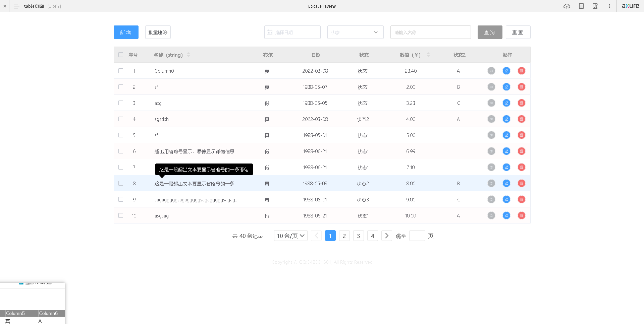Edit row 1 Column0
Viewport: 644px width, 324px height.
(506, 71)
